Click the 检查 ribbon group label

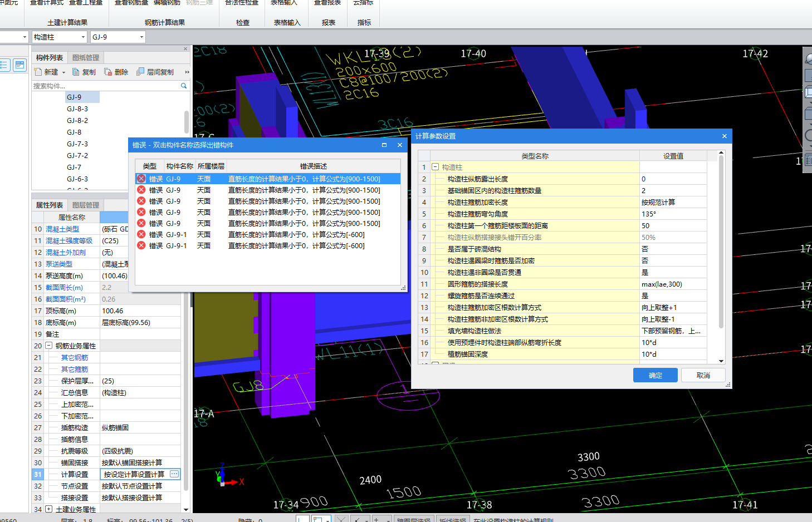(x=243, y=22)
